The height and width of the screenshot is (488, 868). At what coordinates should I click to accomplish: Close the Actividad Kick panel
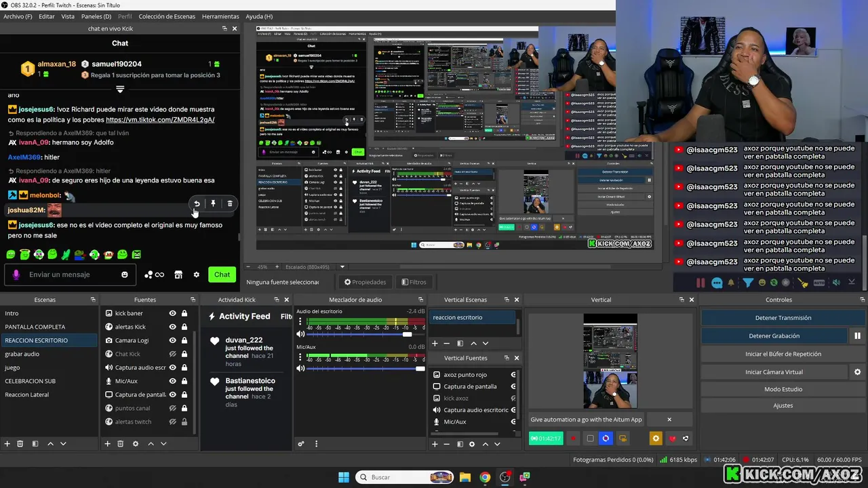pyautogui.click(x=286, y=300)
